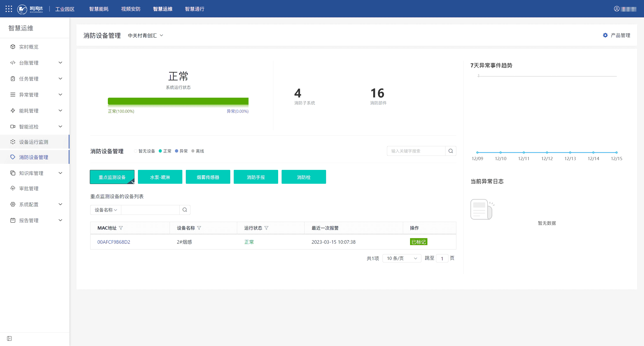Click the keyword search magnifier icon
Image resolution: width=644 pixels, height=346 pixels.
pyautogui.click(x=451, y=151)
